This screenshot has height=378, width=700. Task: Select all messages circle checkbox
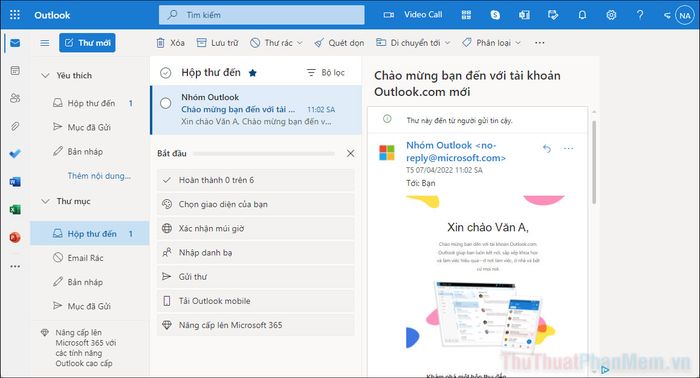pyautogui.click(x=166, y=73)
